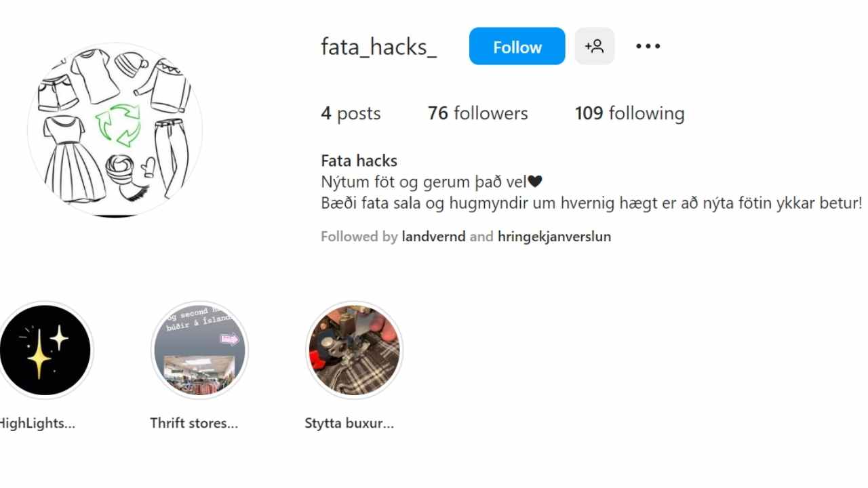Click the green recycle symbol in avatar

117,125
